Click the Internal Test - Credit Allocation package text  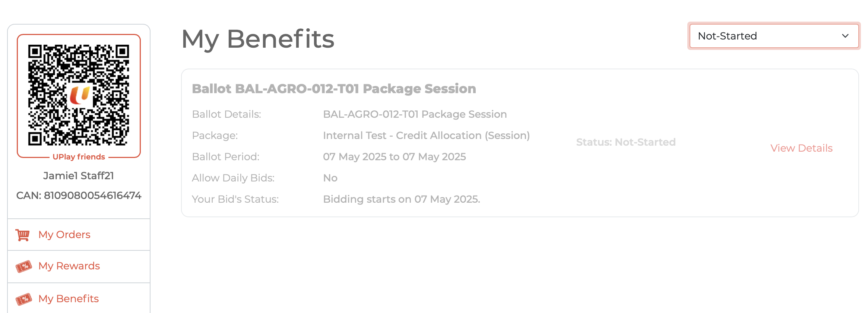pos(426,136)
